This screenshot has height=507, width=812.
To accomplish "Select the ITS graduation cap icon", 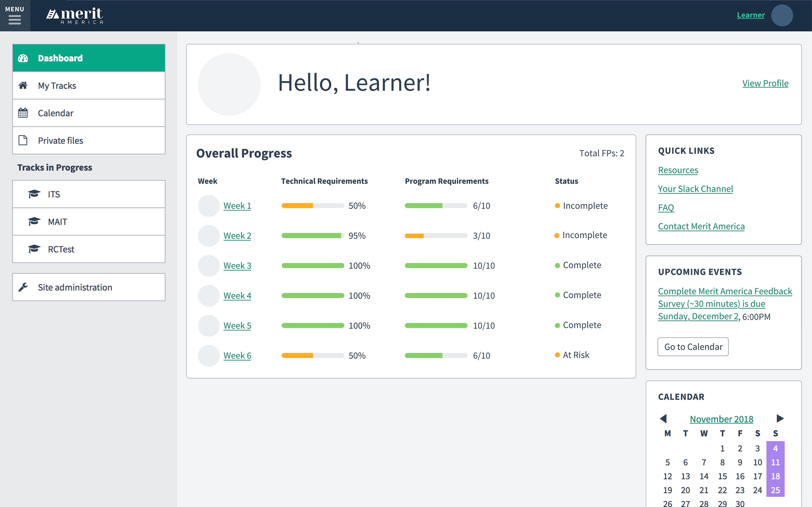I will [x=34, y=194].
